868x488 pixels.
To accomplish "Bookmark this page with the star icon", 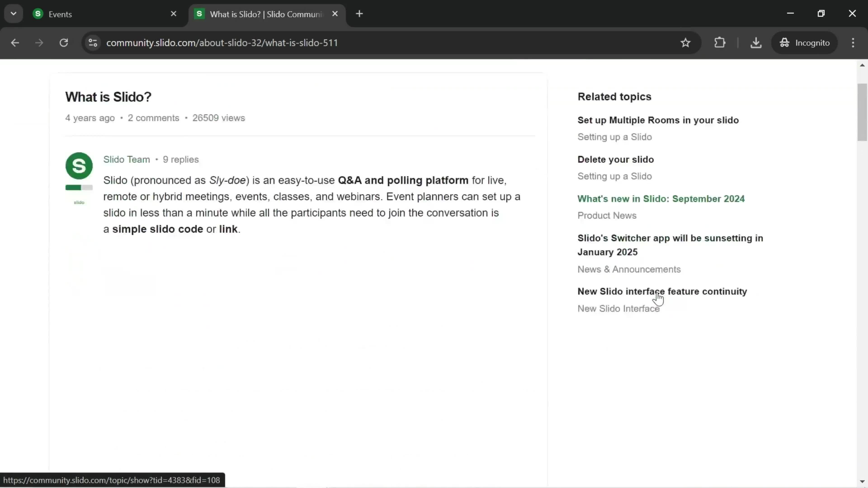I will coord(685,43).
